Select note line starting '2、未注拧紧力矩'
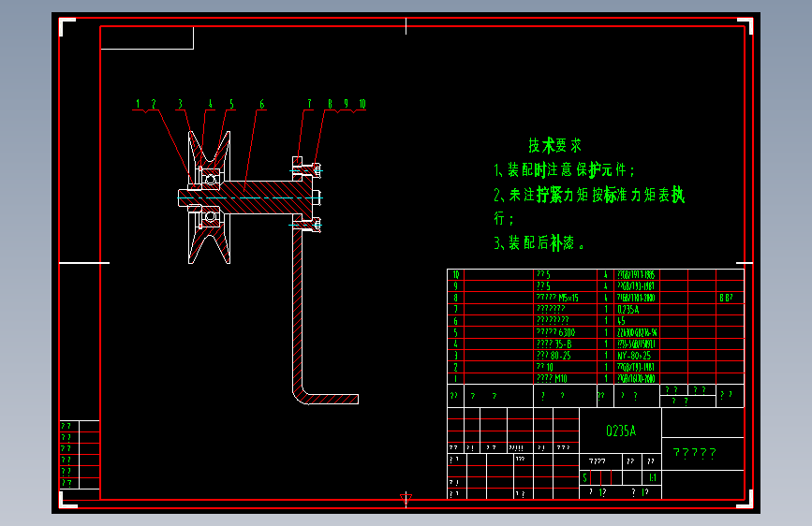The width and height of the screenshot is (812, 526). pos(589,196)
